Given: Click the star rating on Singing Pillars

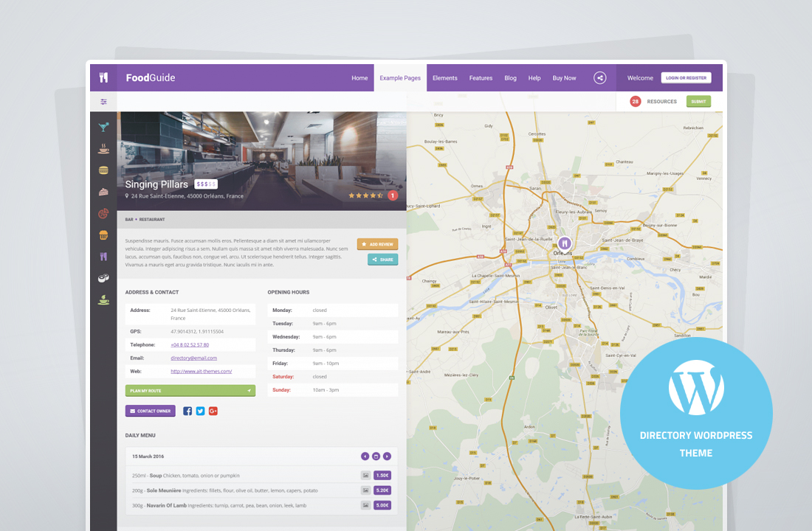Looking at the screenshot, I should (x=365, y=195).
